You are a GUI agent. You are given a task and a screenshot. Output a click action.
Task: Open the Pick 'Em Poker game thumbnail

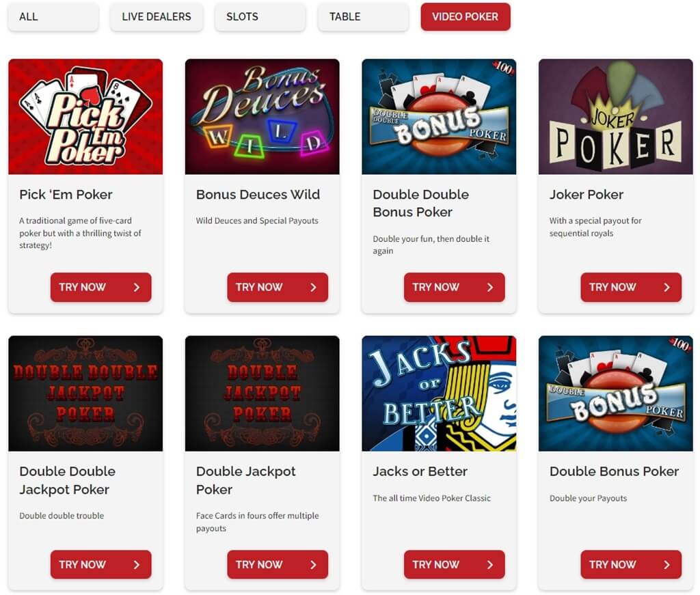point(85,116)
